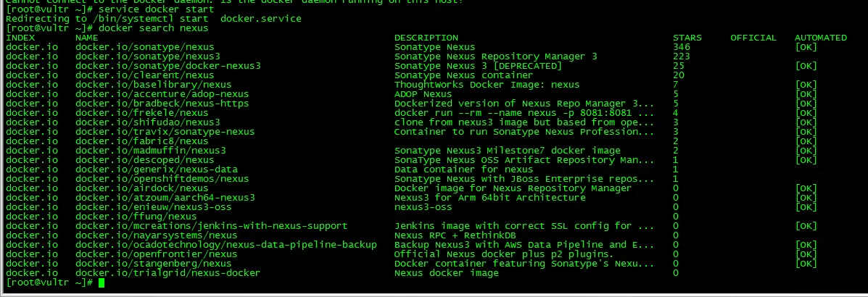Viewport: 868px width, 297px height.
Task: Click the STARS column header
Action: coord(687,38)
